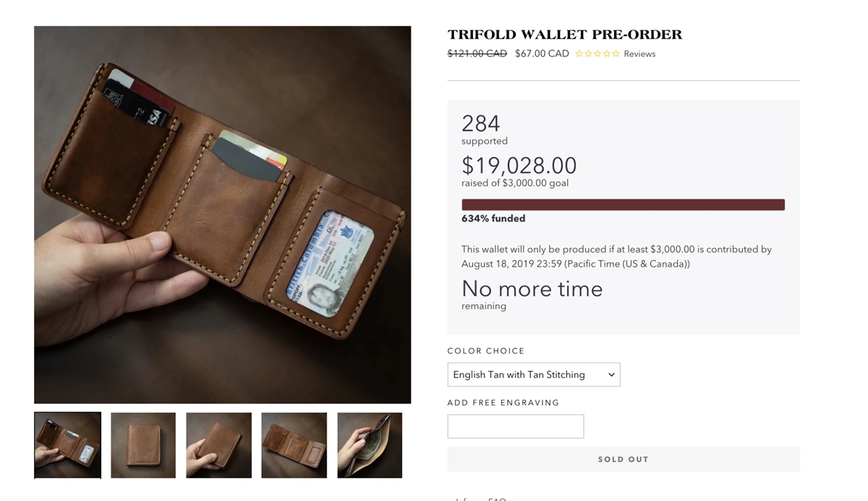Click the funding progress bar
Viewport: 868px width, 501px height.
(623, 205)
